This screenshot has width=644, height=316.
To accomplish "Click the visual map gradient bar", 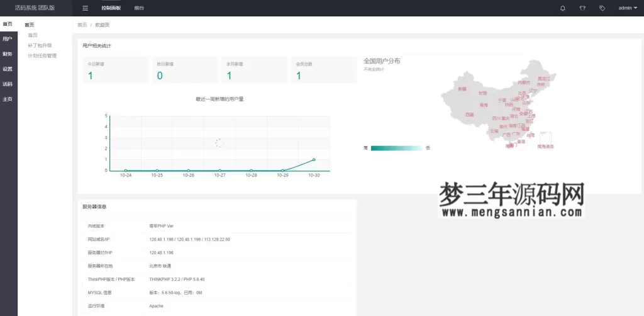I will click(x=396, y=148).
